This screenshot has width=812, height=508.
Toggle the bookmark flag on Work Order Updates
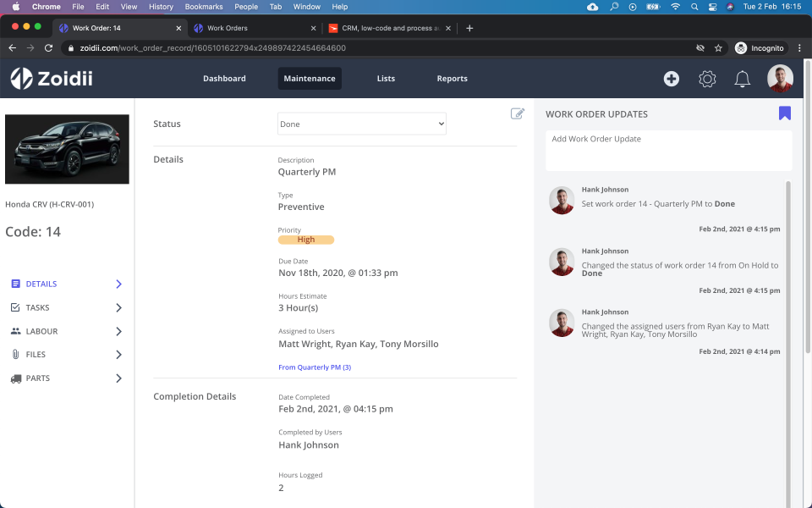coord(785,112)
